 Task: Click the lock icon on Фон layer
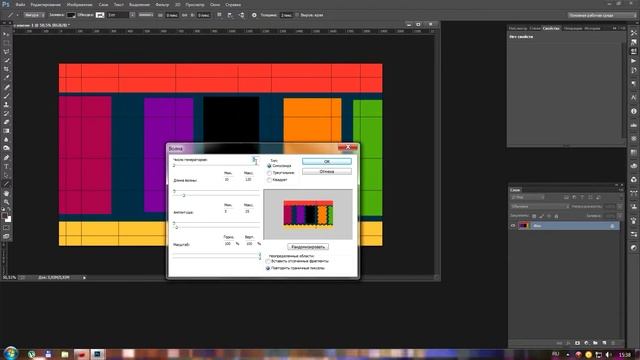coord(612,226)
